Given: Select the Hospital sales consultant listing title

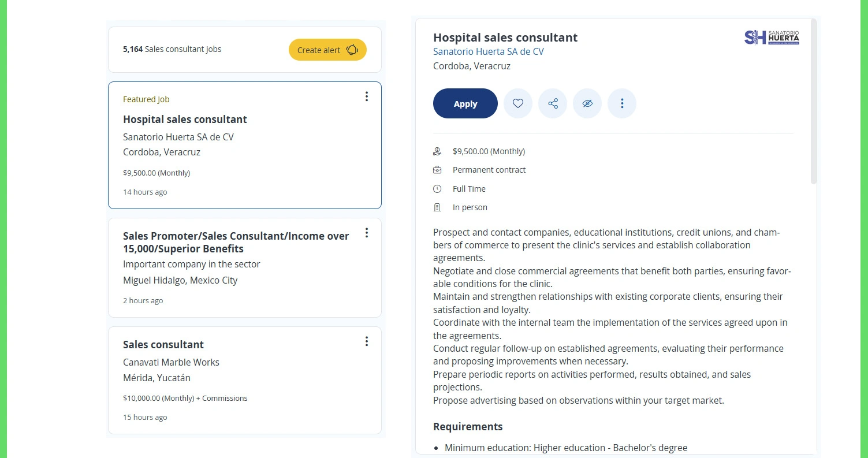Looking at the screenshot, I should pos(185,120).
